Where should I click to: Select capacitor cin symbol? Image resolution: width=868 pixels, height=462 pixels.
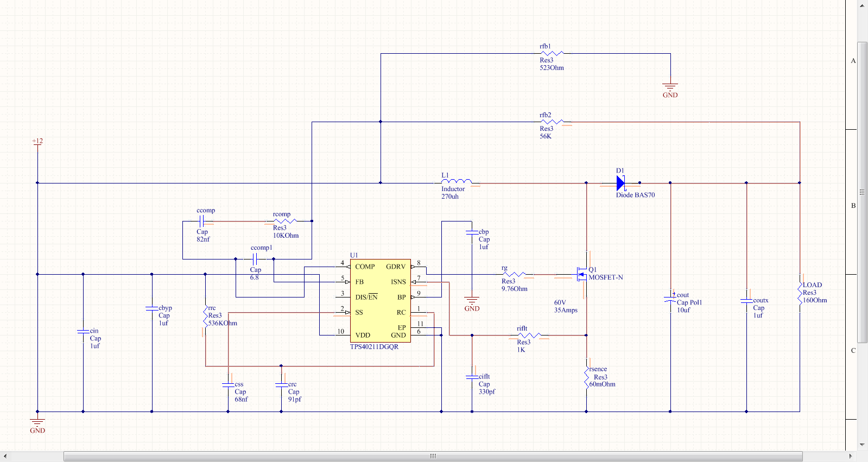coord(83,331)
